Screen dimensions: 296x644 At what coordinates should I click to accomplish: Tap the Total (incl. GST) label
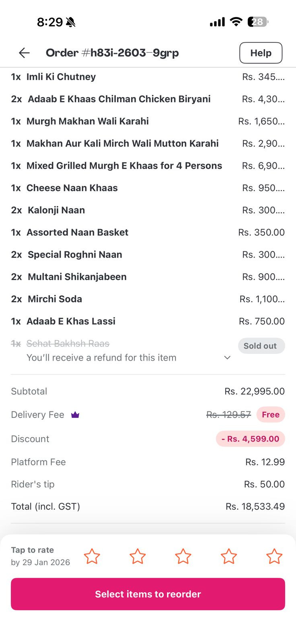click(45, 506)
